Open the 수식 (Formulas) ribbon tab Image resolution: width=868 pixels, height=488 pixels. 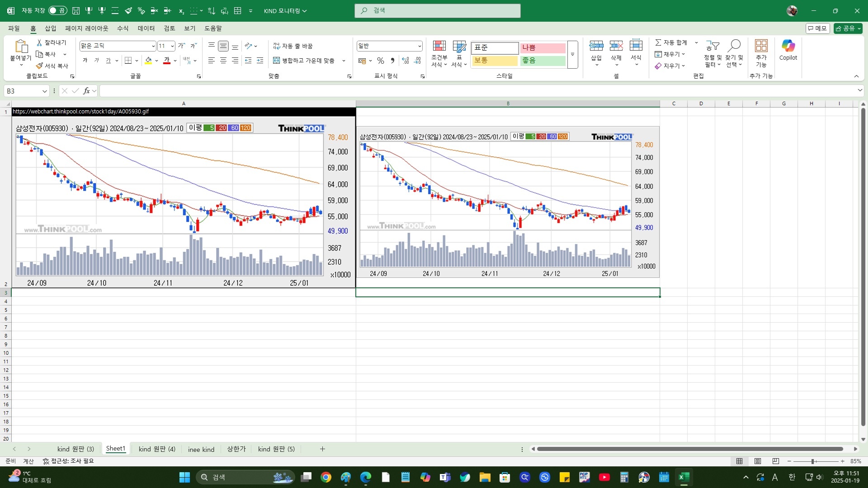pos(123,28)
